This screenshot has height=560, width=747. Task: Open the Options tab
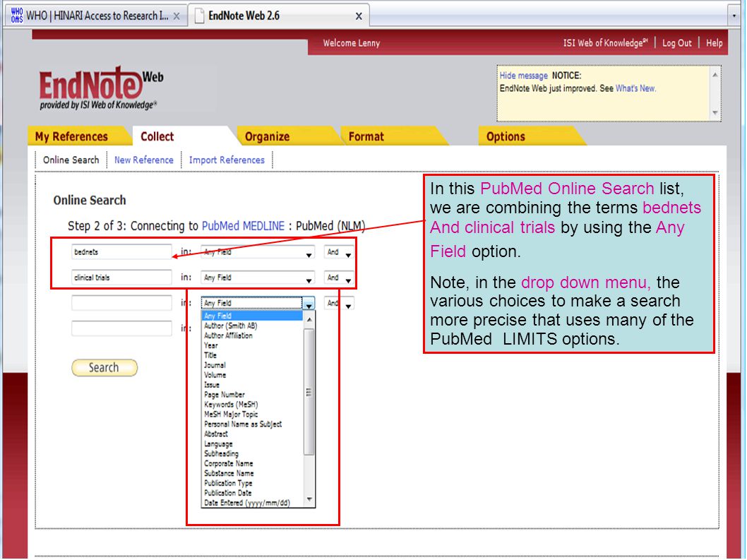pyautogui.click(x=506, y=136)
